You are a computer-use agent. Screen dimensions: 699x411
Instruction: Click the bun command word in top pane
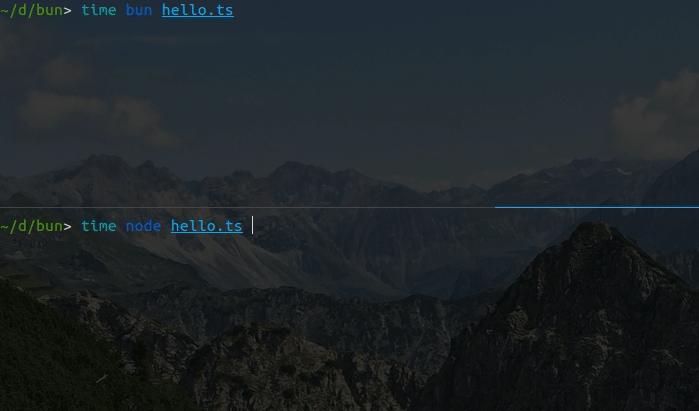click(x=139, y=10)
